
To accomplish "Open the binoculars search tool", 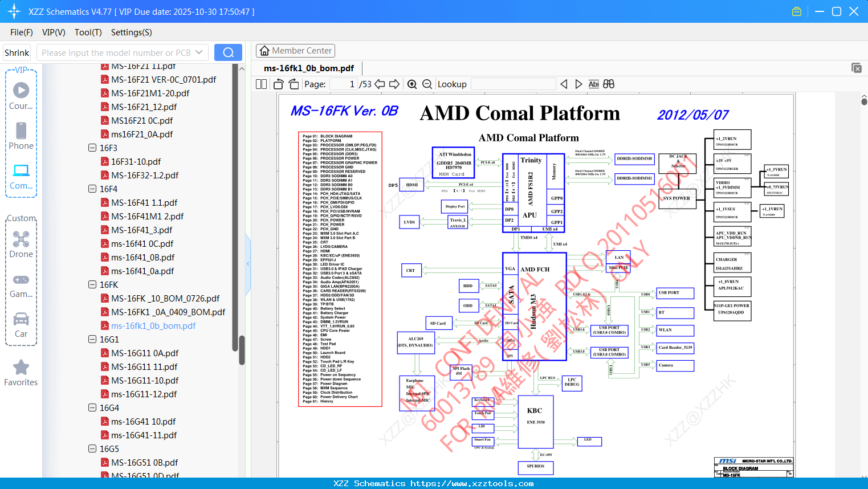I will [608, 84].
